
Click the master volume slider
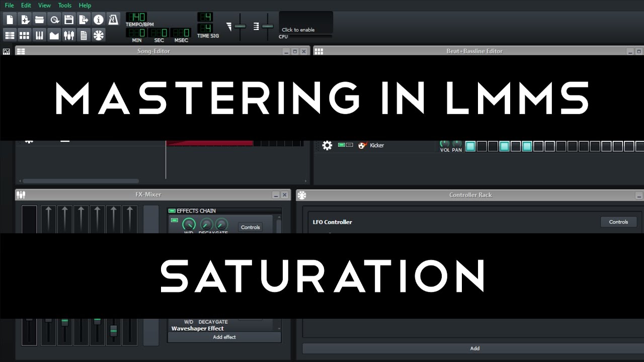coord(240,26)
